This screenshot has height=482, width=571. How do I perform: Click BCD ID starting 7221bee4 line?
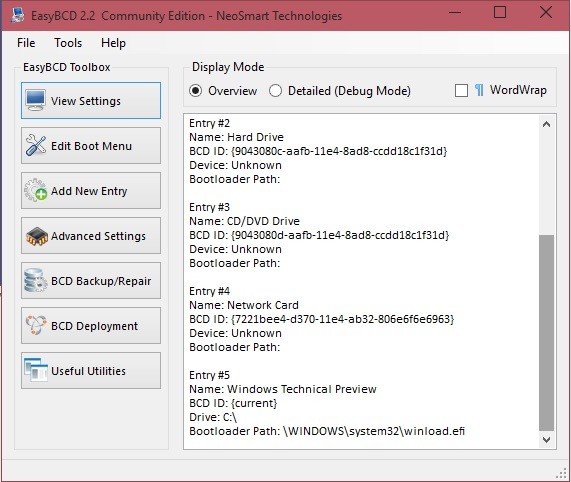(x=322, y=319)
